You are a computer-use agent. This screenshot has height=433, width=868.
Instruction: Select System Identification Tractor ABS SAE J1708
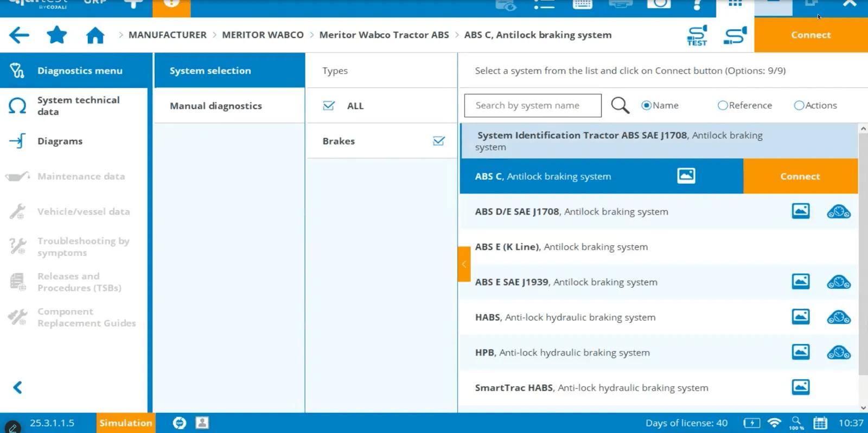click(x=659, y=141)
